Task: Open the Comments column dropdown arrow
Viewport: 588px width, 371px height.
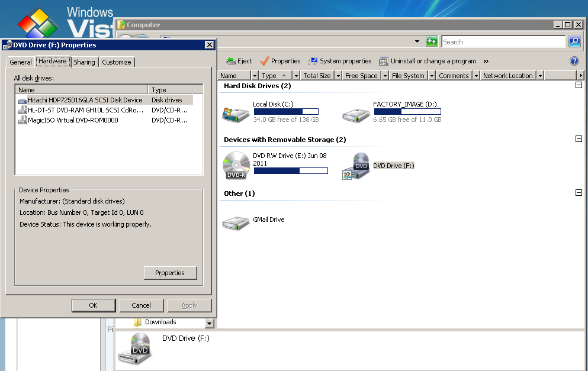Action: click(476, 76)
